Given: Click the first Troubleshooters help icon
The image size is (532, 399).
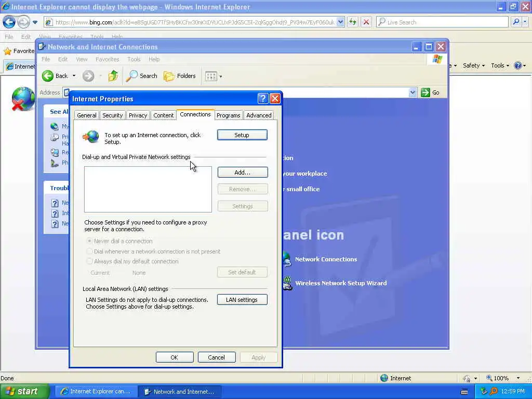Looking at the screenshot, I should [x=55, y=203].
